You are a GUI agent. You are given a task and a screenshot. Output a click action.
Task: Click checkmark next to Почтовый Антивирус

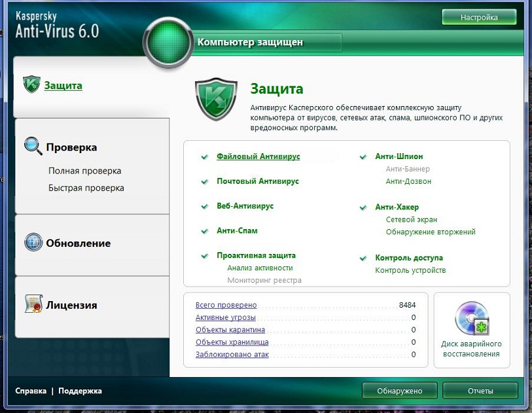coord(205,181)
